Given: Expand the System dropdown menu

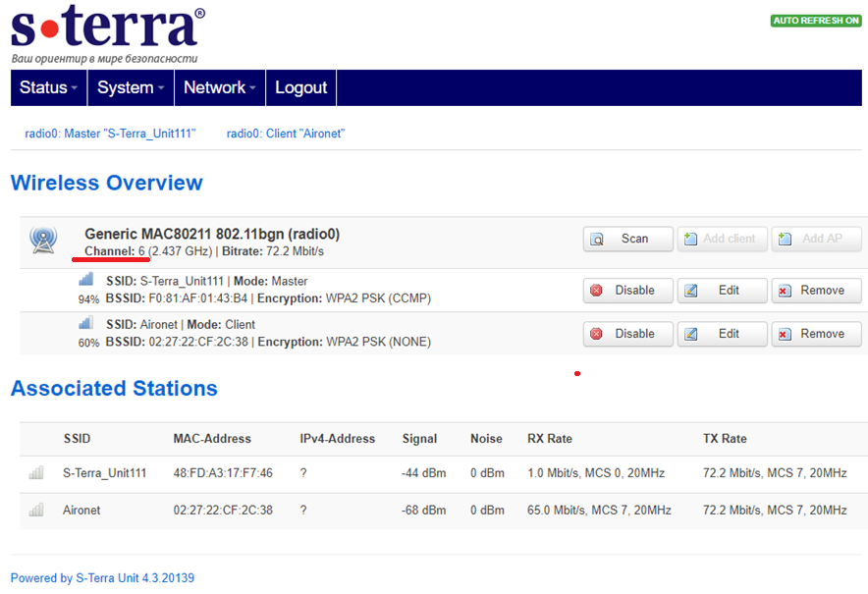Looking at the screenshot, I should [131, 87].
